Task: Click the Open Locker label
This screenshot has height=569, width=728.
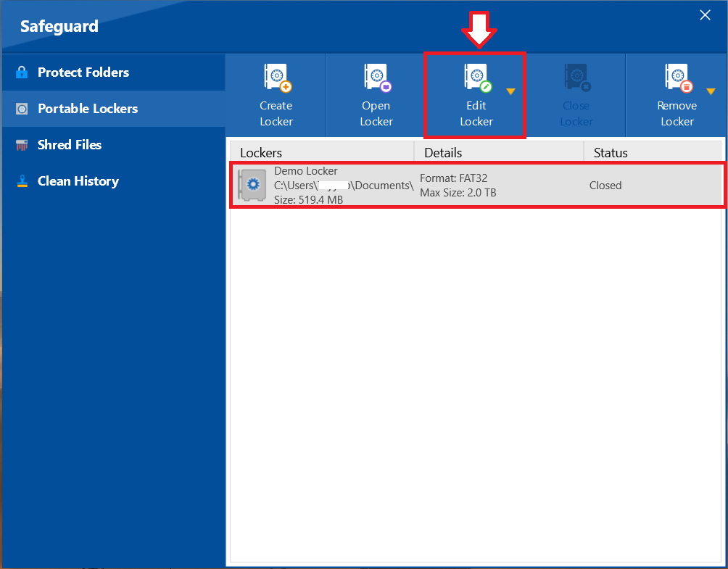Action: click(x=376, y=114)
